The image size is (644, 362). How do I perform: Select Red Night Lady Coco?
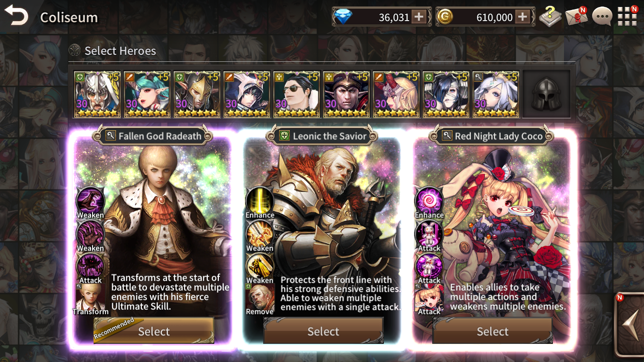[493, 331]
